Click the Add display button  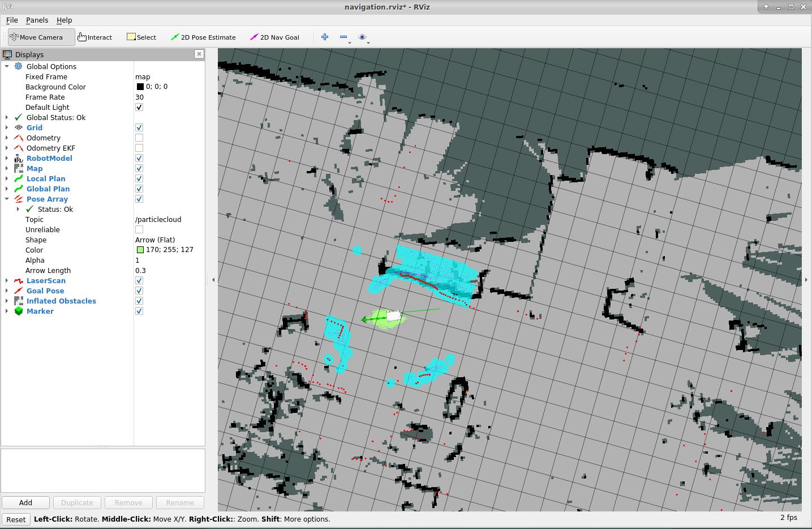25,502
